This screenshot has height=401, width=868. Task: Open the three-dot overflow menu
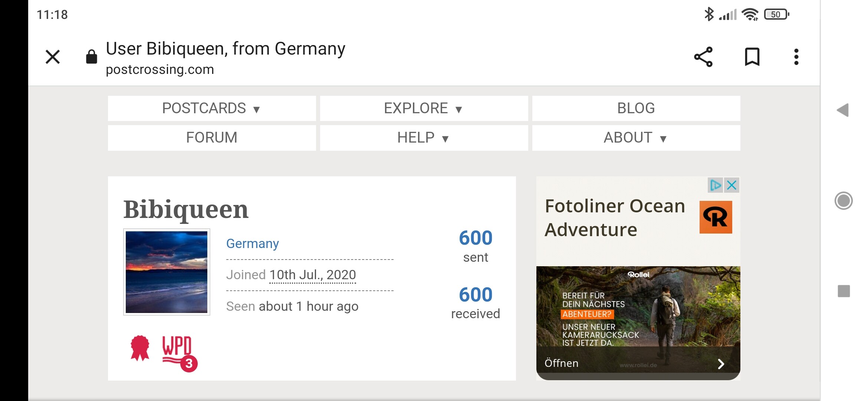pyautogui.click(x=796, y=57)
